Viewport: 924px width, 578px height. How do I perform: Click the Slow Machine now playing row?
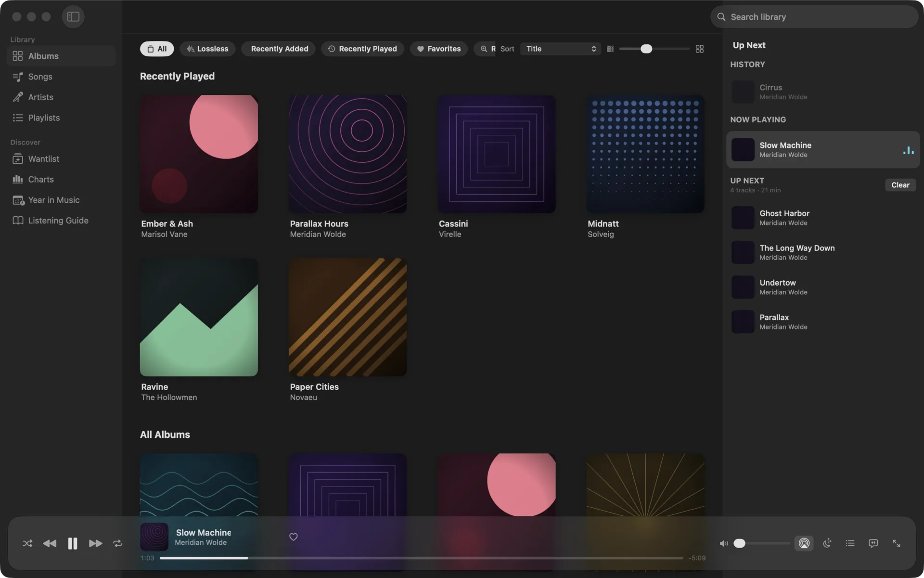(823, 150)
